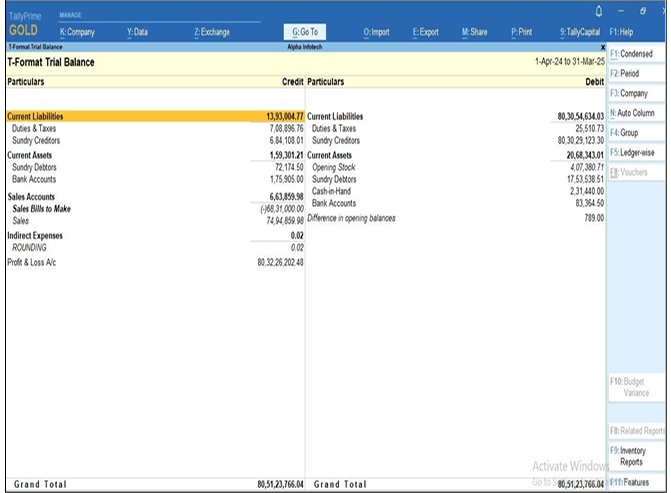The height and width of the screenshot is (493, 671).
Task: Choose F4: Group in the side panel
Action: [636, 133]
